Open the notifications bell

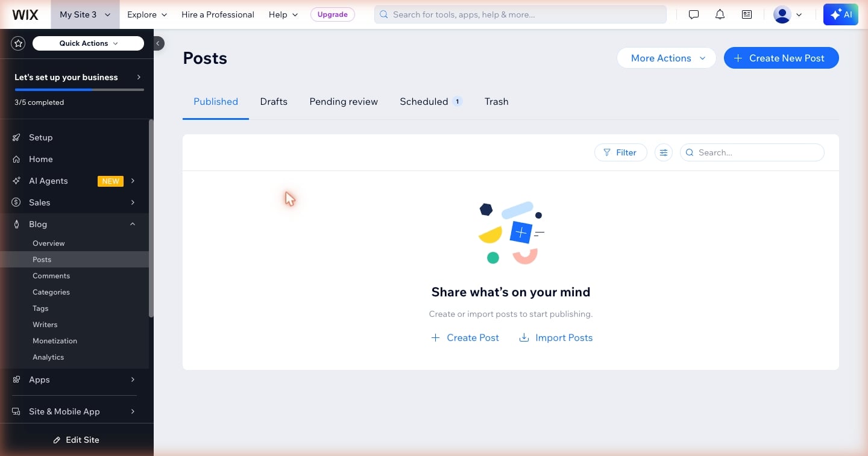(720, 14)
